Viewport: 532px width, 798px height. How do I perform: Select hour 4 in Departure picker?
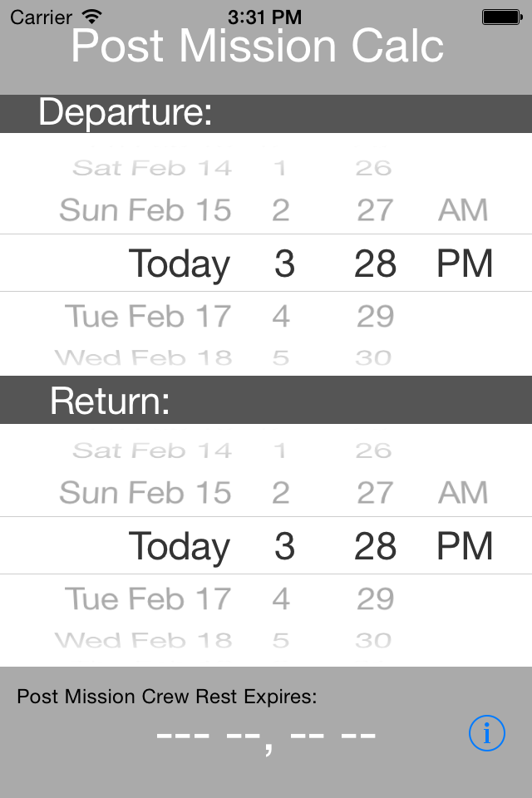click(x=281, y=317)
